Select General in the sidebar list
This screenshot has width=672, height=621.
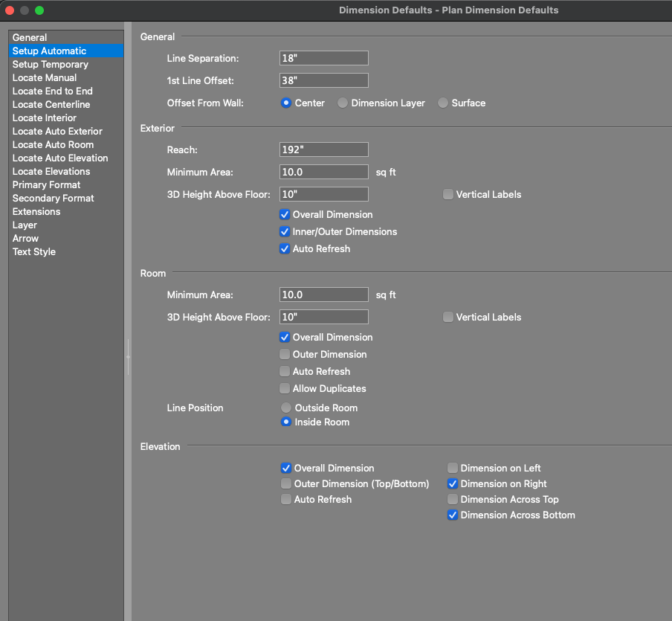coord(30,37)
